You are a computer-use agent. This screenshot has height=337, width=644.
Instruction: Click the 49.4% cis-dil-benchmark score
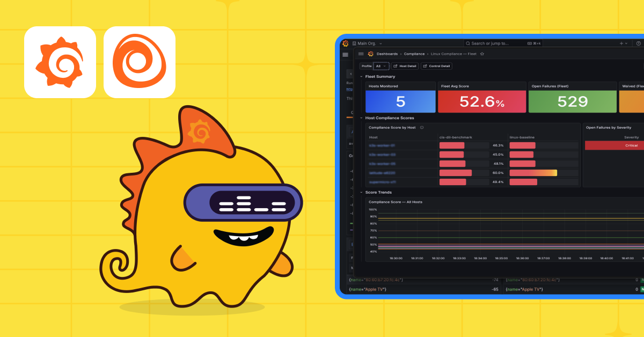coord(498,182)
